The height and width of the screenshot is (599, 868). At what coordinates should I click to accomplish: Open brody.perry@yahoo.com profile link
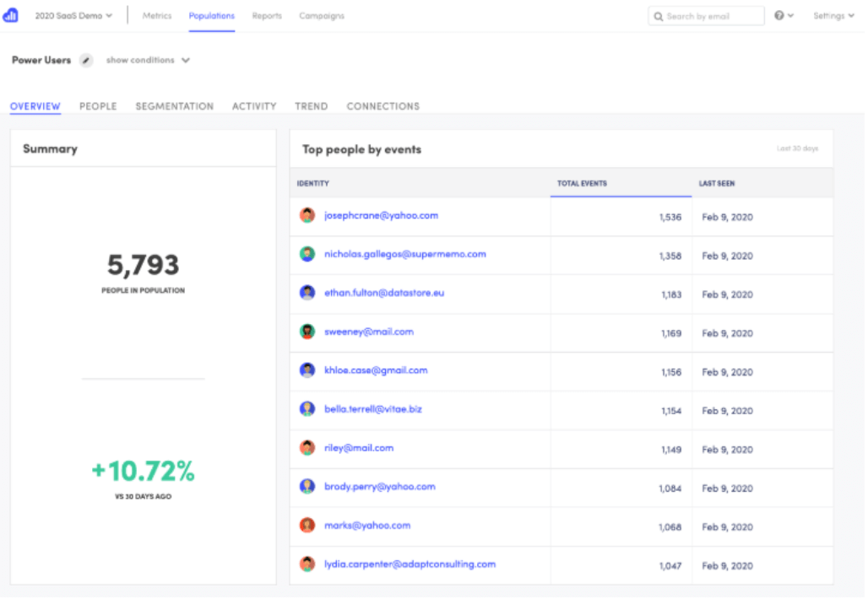click(x=380, y=487)
